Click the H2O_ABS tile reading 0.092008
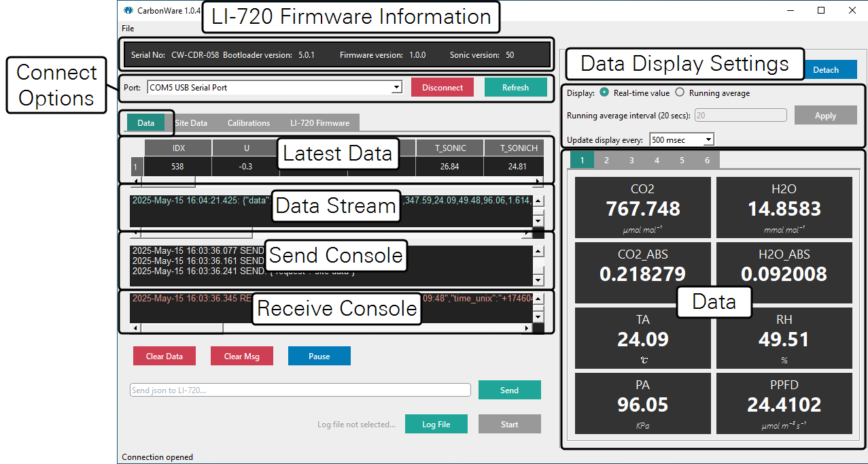The width and height of the screenshot is (868, 464). 784,272
